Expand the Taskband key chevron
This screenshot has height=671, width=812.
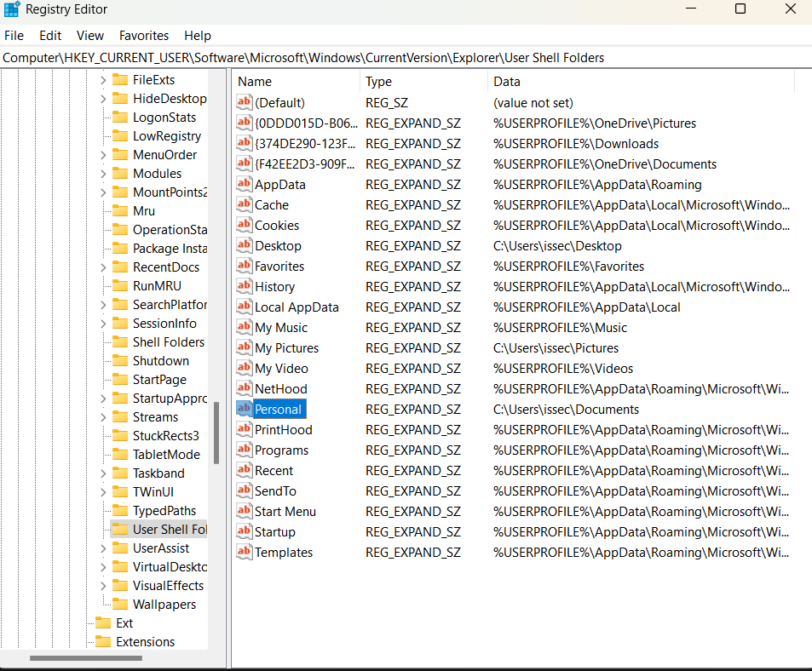click(102, 473)
